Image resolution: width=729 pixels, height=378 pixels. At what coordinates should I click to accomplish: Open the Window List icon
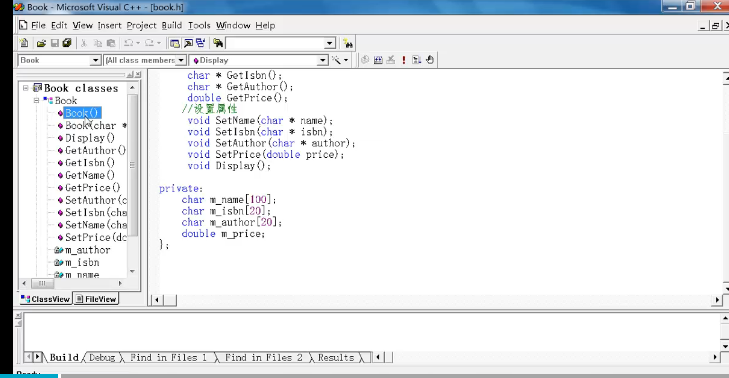[x=201, y=43]
